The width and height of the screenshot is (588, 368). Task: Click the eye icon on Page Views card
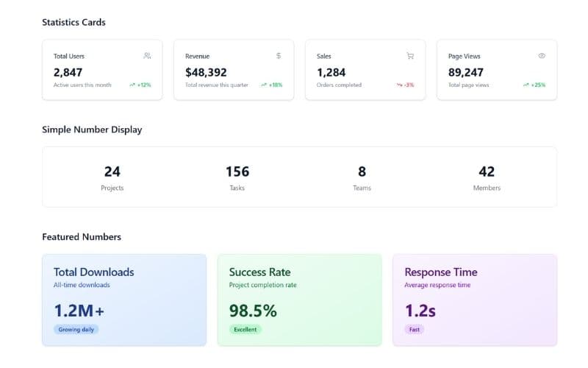pos(542,56)
